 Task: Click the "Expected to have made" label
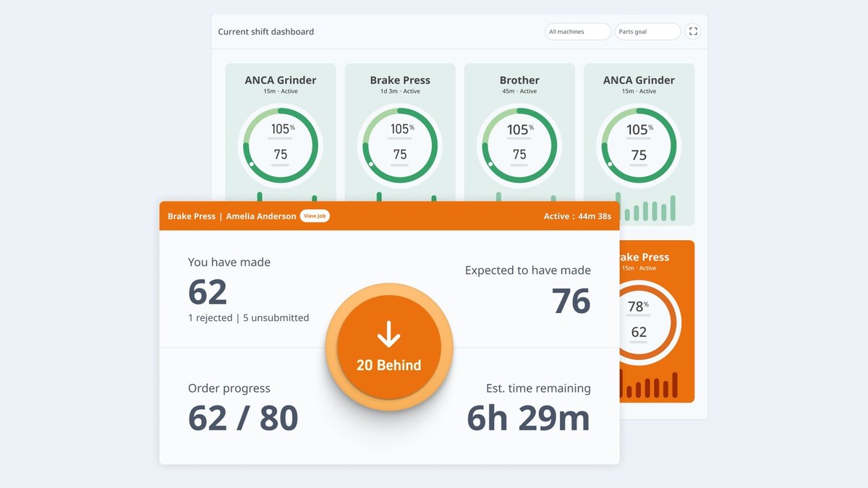point(528,270)
